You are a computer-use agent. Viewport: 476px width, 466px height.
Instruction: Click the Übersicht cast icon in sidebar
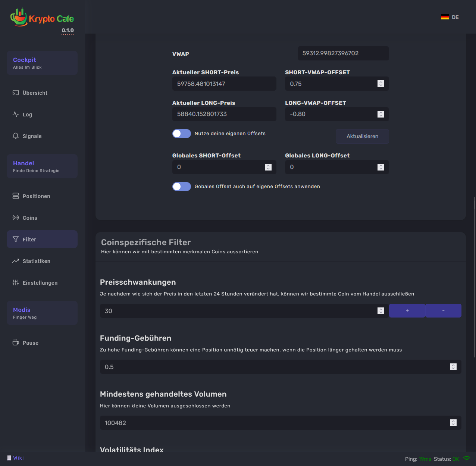click(x=16, y=93)
